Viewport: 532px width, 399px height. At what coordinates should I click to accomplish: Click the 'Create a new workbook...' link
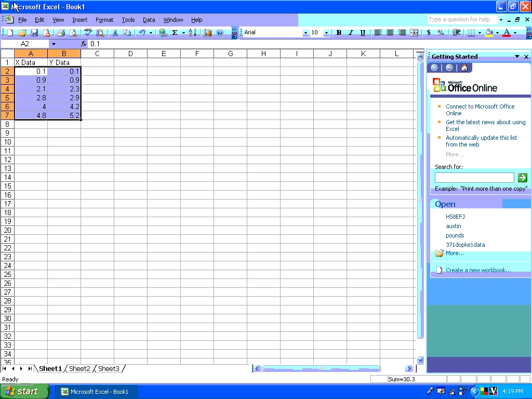pyautogui.click(x=478, y=270)
